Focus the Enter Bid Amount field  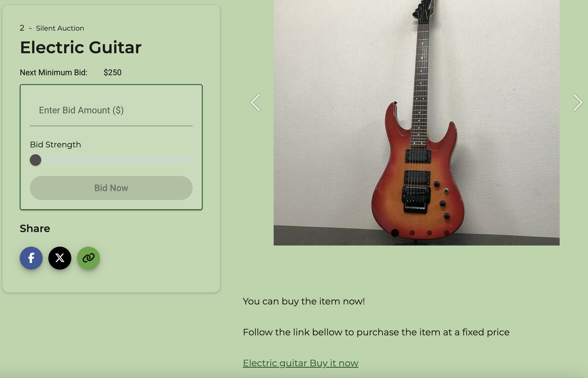click(111, 110)
